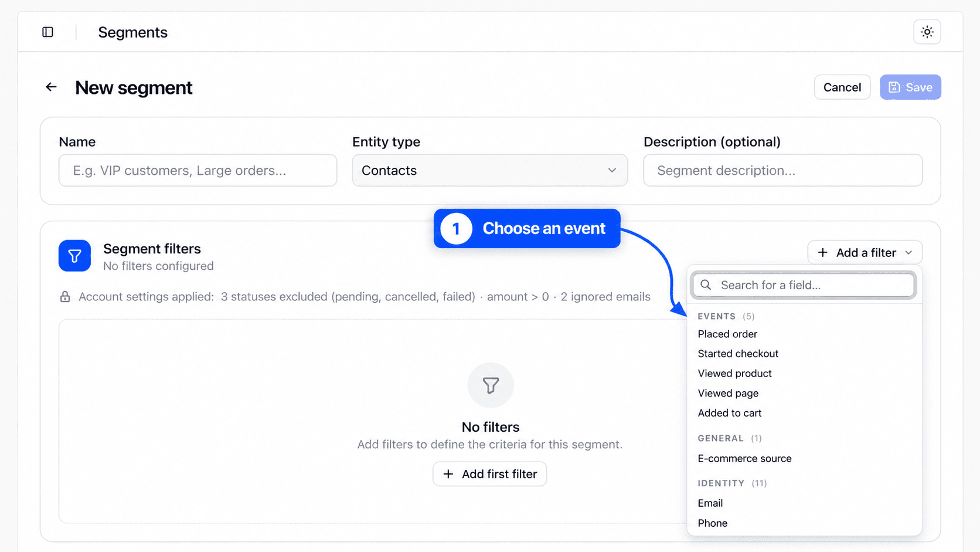Focus the Search for a field box

(x=804, y=285)
